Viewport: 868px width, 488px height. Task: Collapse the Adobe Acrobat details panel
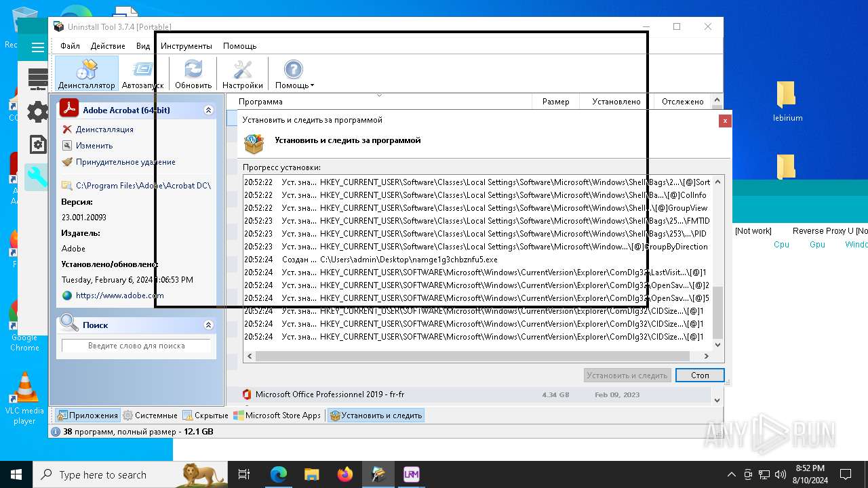(208, 110)
